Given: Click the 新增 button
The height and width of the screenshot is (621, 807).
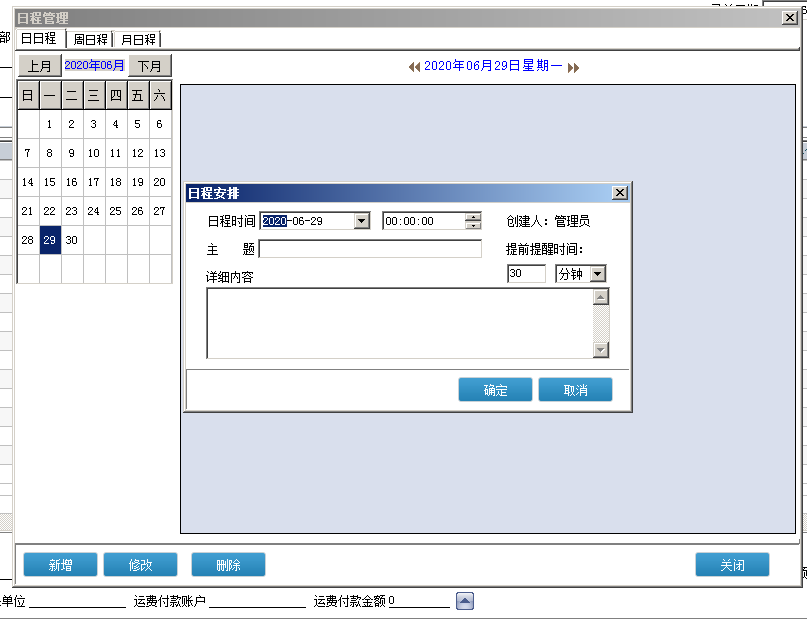Looking at the screenshot, I should coord(60,564).
